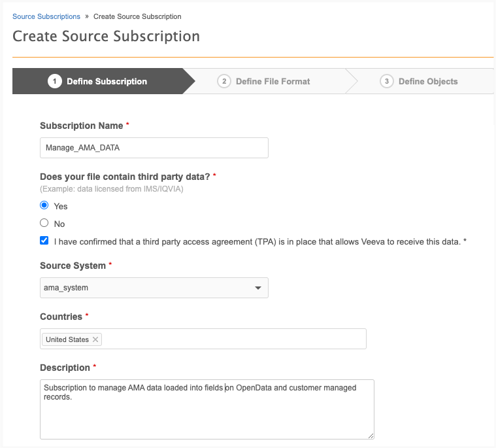Remove the United States country tag

pyautogui.click(x=95, y=339)
